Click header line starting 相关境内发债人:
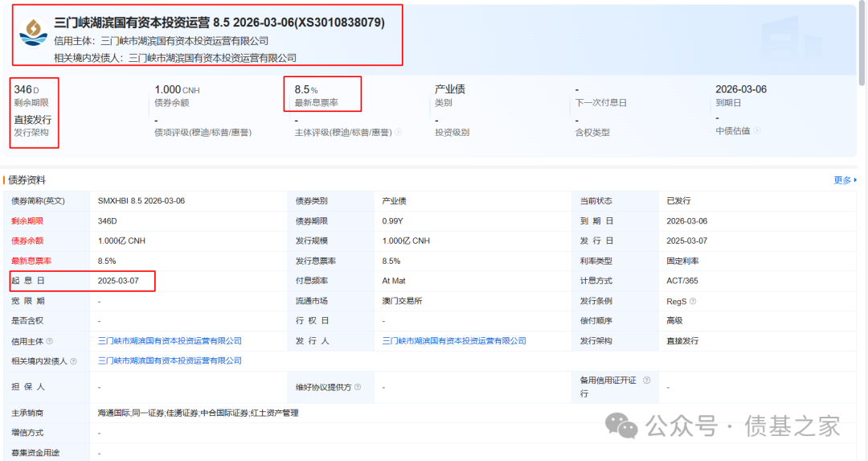Viewport: 868px width, 461px height. coord(175,58)
